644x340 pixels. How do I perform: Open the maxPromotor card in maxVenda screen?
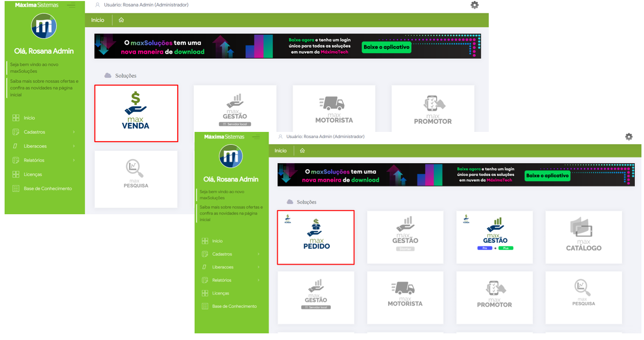pyautogui.click(x=433, y=108)
